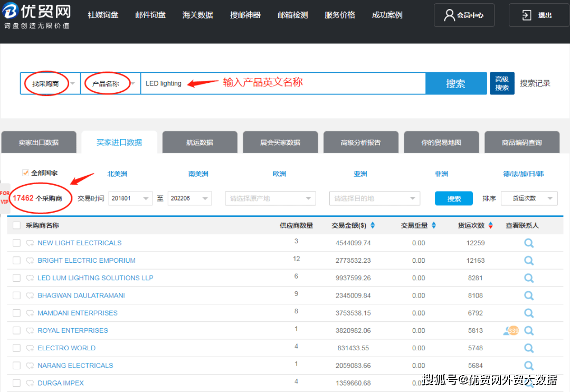View contacts magnifier for MAMDANI ENTERPRISES
Viewport: 570px width, 392px height.
click(529, 313)
